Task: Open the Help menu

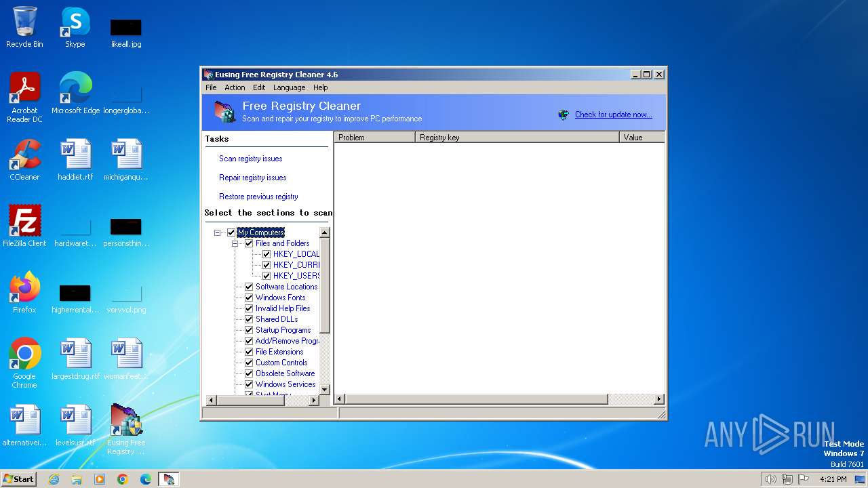Action: (321, 87)
